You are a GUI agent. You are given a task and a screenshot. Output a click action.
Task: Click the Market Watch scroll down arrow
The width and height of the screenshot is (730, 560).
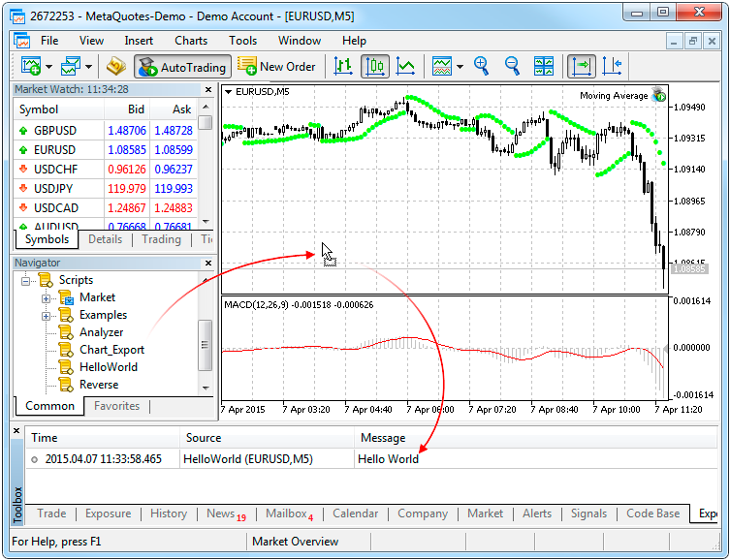[x=206, y=222]
